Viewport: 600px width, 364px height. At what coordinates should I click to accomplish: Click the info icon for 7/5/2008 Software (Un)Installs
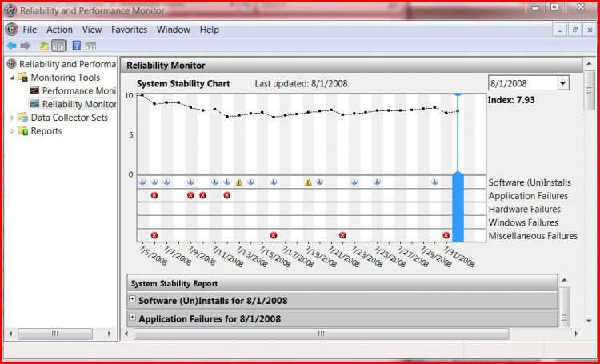[142, 182]
